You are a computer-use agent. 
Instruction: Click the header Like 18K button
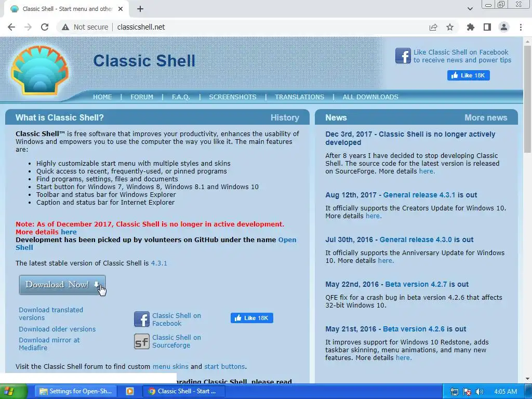coord(468,75)
